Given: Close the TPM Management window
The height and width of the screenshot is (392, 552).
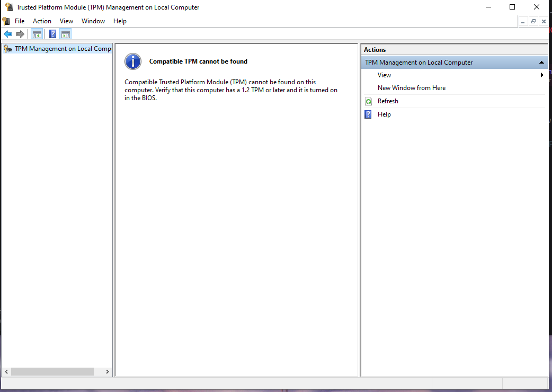Looking at the screenshot, I should [537, 7].
